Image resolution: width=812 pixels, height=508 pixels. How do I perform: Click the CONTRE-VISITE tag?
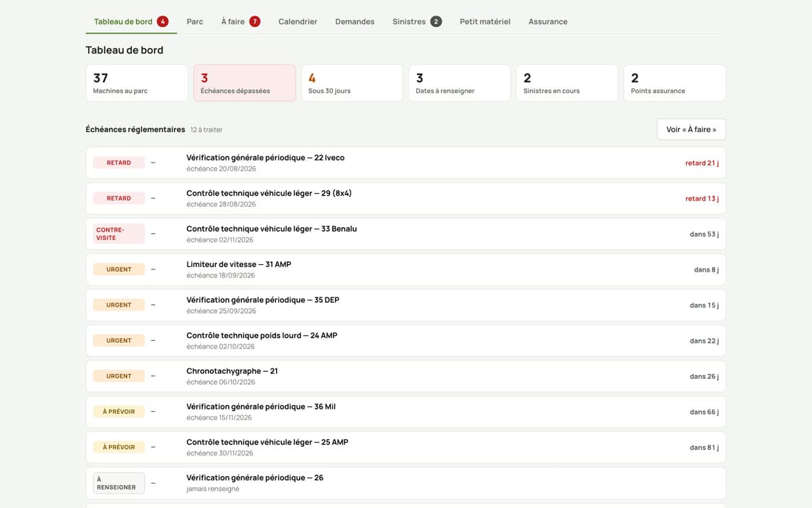tap(119, 234)
